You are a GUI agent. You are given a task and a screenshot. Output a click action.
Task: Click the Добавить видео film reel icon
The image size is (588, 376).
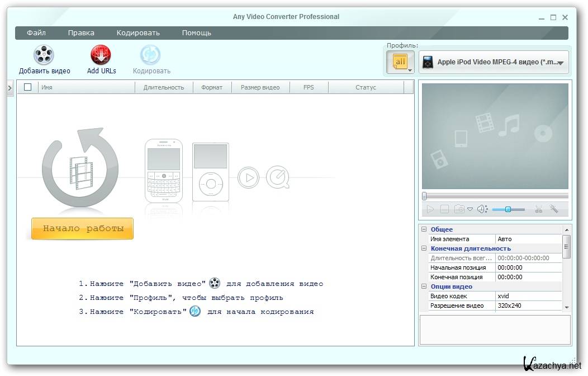tap(44, 55)
